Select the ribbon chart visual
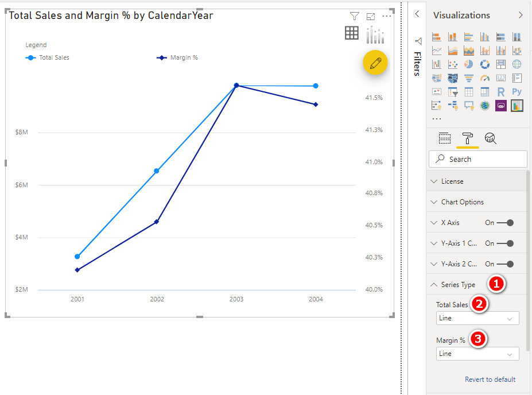The image size is (532, 395). 517,51
